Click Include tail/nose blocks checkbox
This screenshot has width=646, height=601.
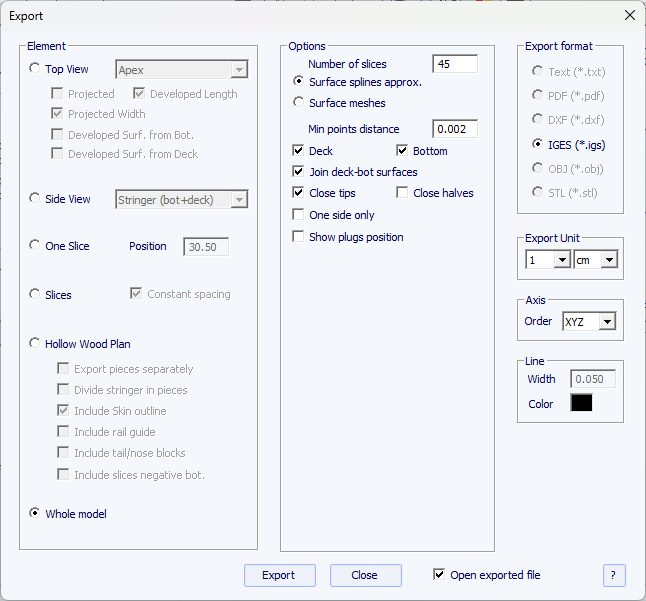(63, 452)
